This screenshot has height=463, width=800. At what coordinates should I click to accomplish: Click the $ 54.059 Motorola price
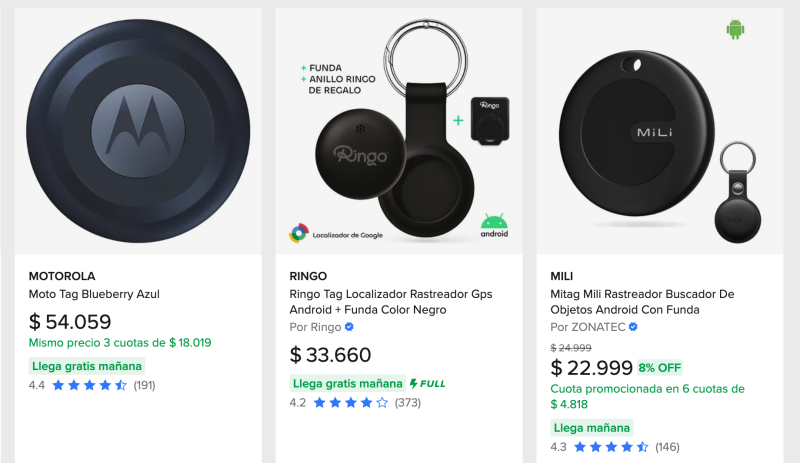[70, 322]
